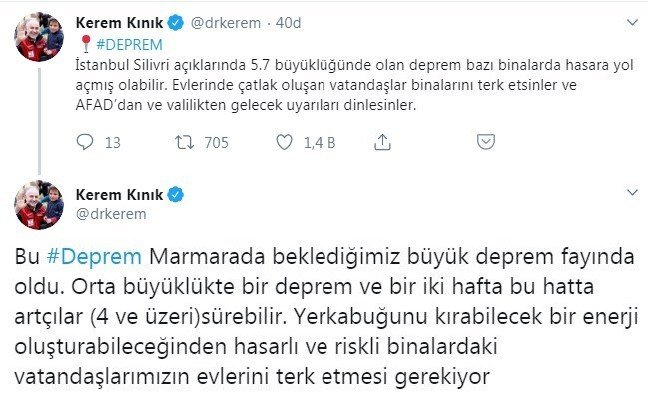
Task: Open Kerem Kınık profile from first tweet
Action: (124, 20)
